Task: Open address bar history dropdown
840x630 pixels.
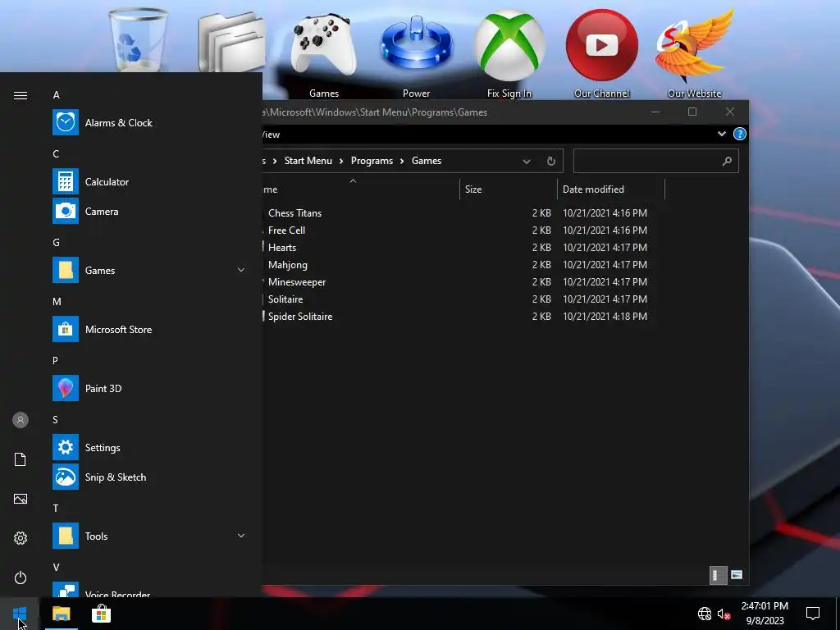Action: [x=526, y=162]
